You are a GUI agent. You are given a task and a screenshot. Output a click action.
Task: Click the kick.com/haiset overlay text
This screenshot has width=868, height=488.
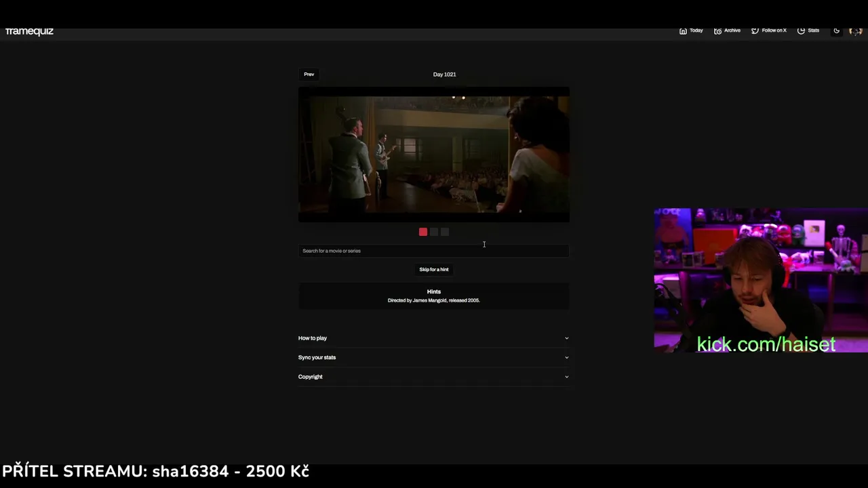(766, 344)
